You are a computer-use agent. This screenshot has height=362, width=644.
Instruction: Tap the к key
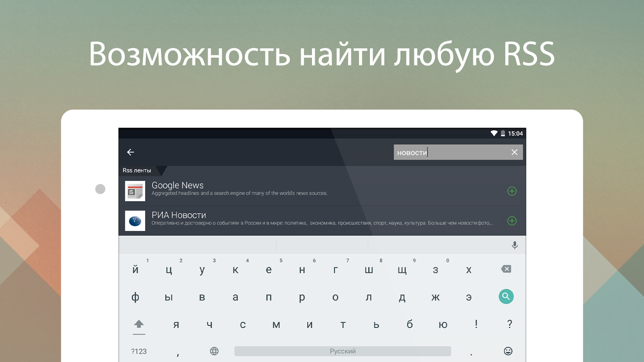pos(235,270)
